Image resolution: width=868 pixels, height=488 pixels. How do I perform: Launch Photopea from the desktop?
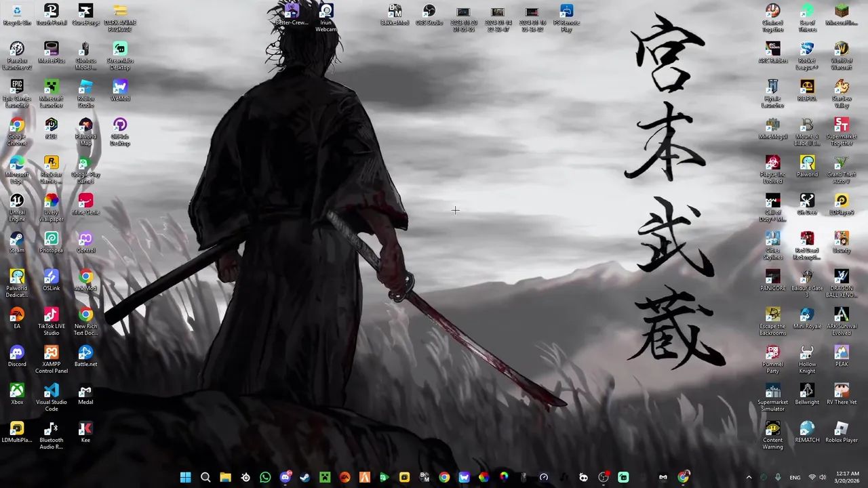[52, 243]
